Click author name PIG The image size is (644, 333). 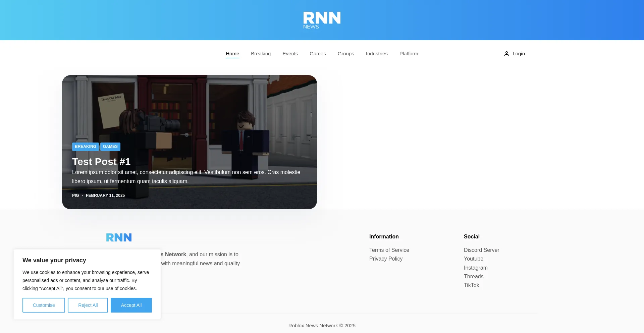pyautogui.click(x=75, y=196)
